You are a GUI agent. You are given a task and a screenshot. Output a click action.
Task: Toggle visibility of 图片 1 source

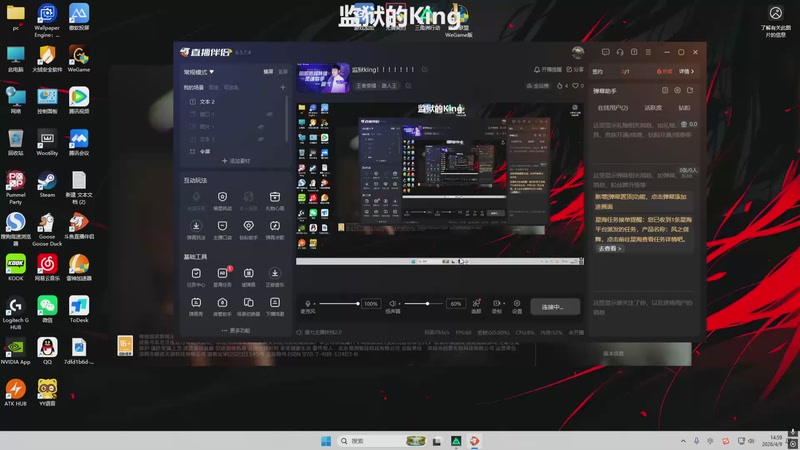coord(261,127)
